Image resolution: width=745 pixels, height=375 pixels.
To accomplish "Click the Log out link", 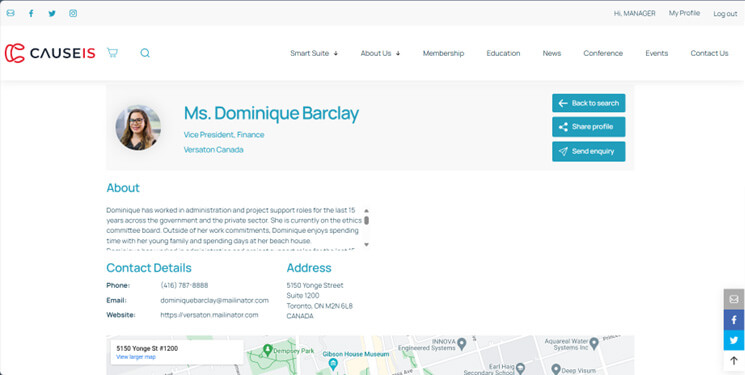I will click(x=725, y=14).
